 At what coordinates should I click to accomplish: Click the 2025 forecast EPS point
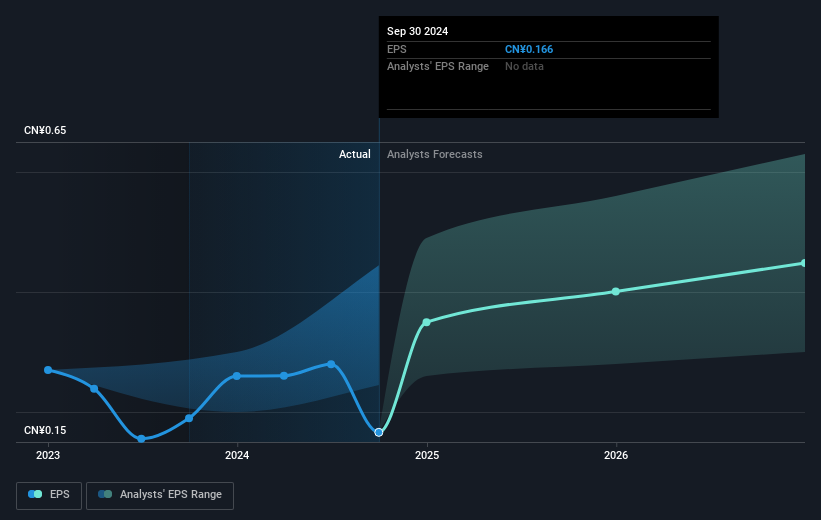click(x=426, y=322)
